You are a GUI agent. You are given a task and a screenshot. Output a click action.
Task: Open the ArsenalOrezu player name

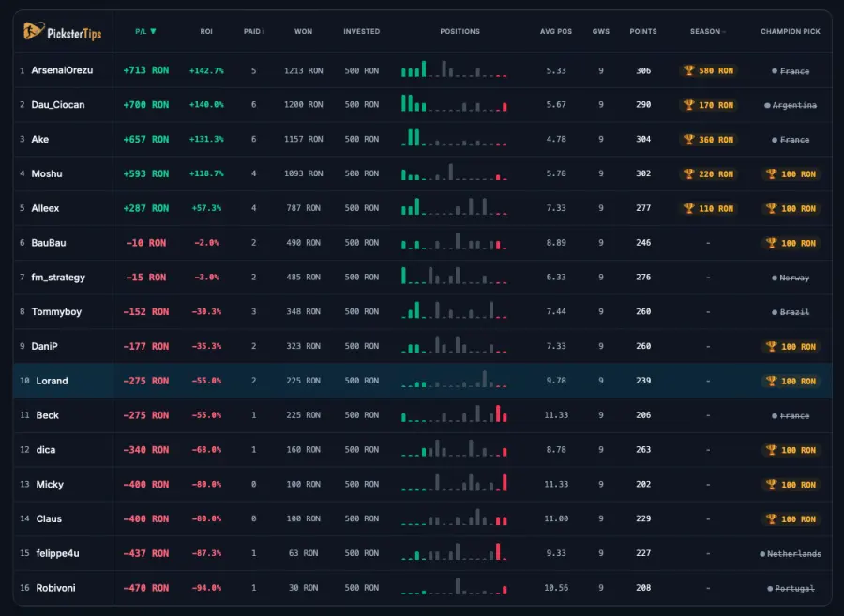click(62, 70)
